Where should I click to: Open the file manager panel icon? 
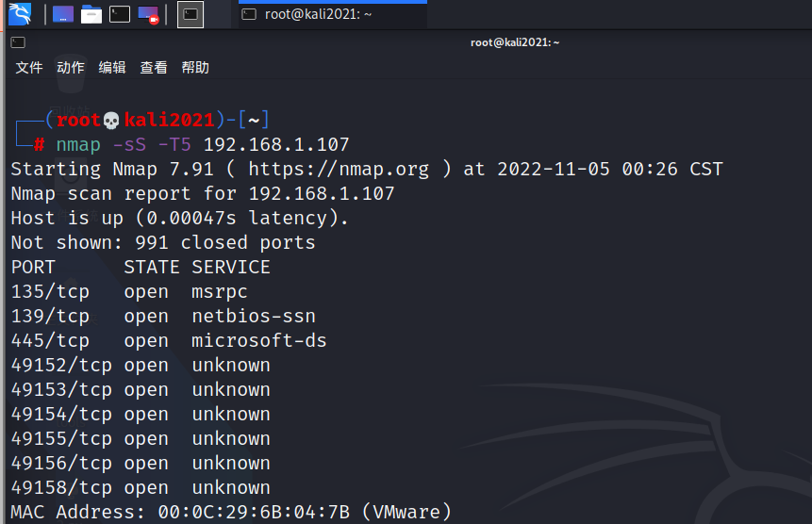pos(91,14)
